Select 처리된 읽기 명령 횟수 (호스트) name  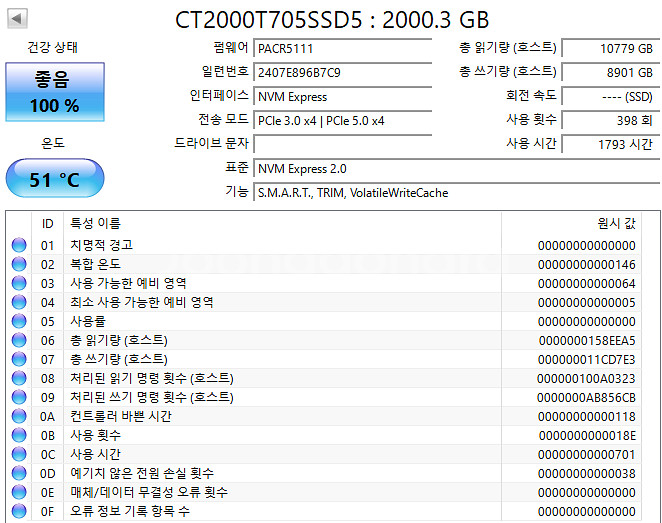click(x=152, y=378)
